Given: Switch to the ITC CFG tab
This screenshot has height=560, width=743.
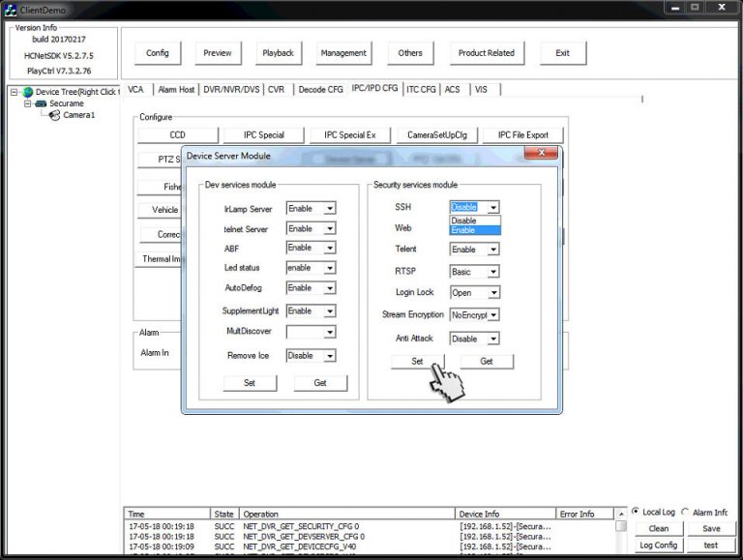Looking at the screenshot, I should coord(421,90).
